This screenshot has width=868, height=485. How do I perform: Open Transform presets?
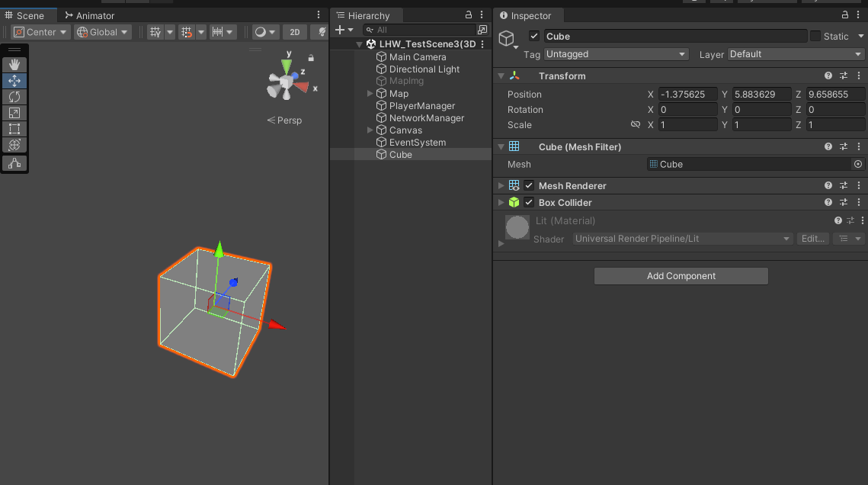[x=844, y=75]
